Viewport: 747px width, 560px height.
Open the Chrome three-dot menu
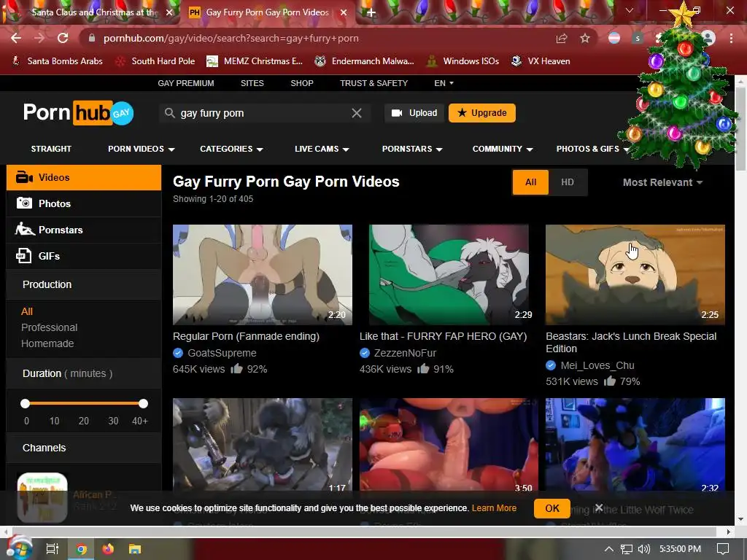731,38
